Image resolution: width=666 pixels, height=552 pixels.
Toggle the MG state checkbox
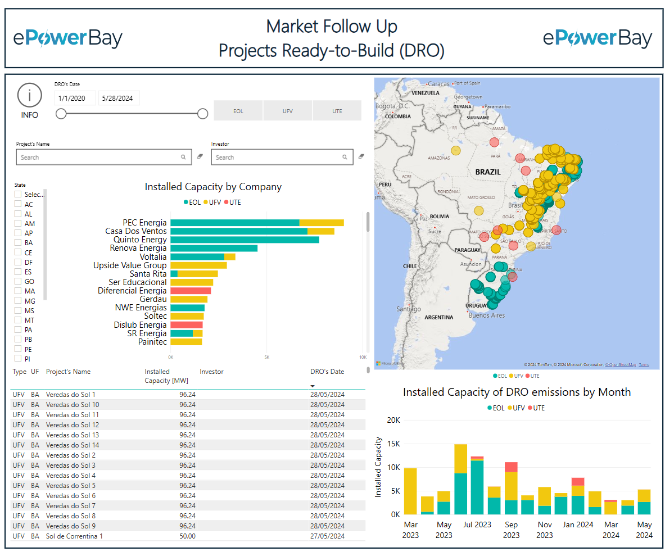(x=18, y=301)
